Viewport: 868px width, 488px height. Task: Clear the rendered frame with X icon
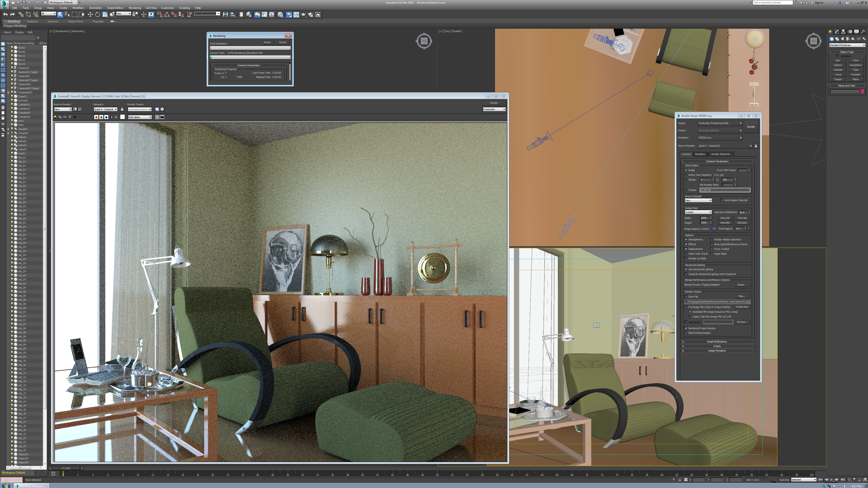click(x=75, y=117)
